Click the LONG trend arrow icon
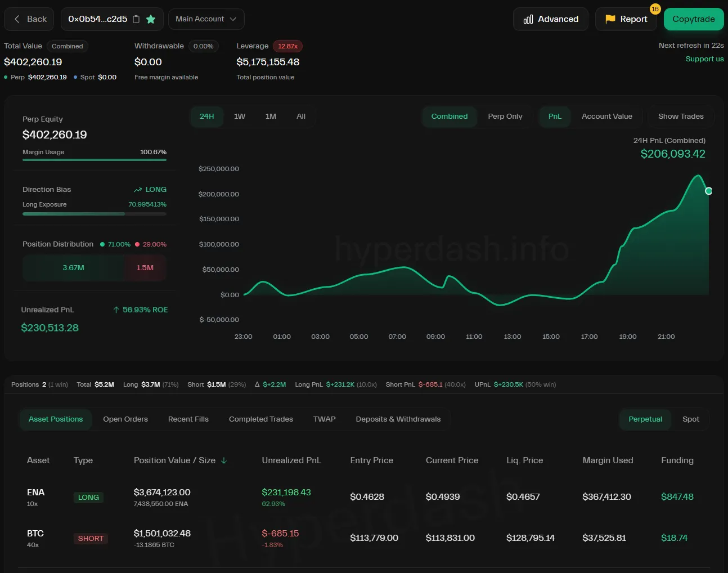Image resolution: width=728 pixels, height=573 pixels. [x=138, y=190]
